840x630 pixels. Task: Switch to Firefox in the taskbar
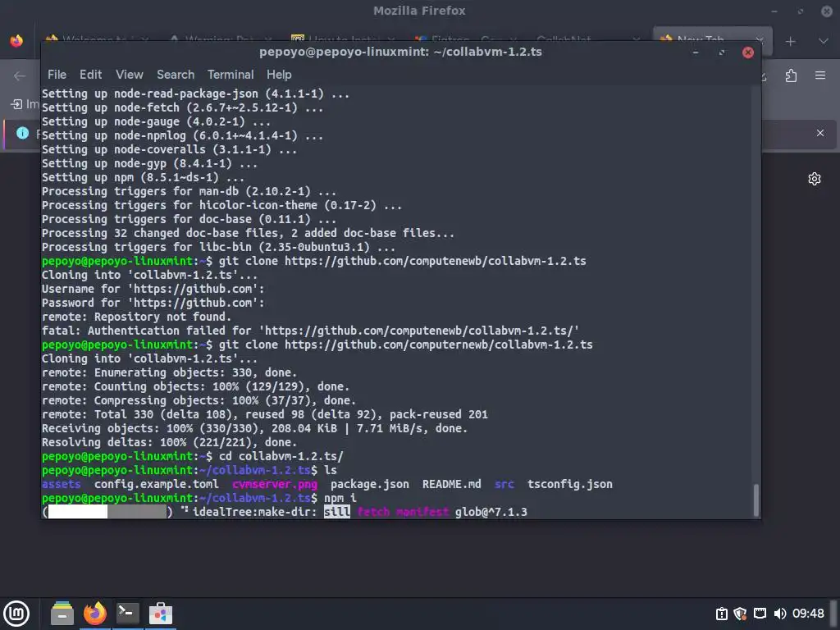(95, 614)
